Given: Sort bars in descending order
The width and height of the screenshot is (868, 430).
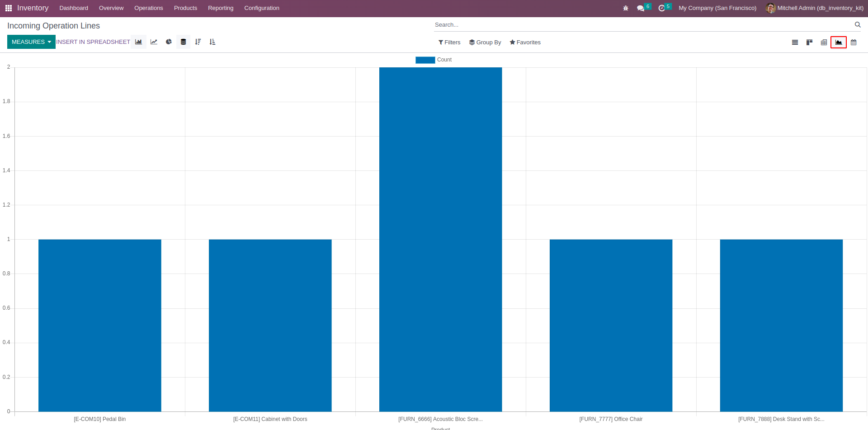Looking at the screenshot, I should click(x=198, y=42).
